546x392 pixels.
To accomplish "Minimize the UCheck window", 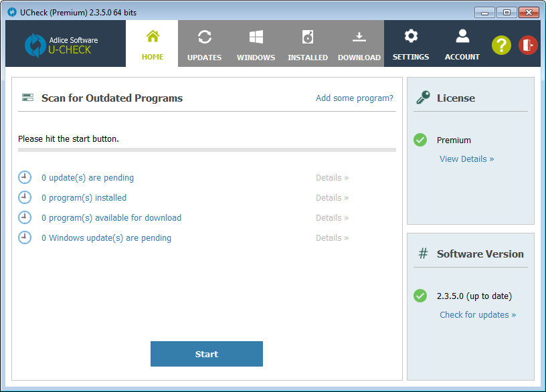I will click(484, 13).
